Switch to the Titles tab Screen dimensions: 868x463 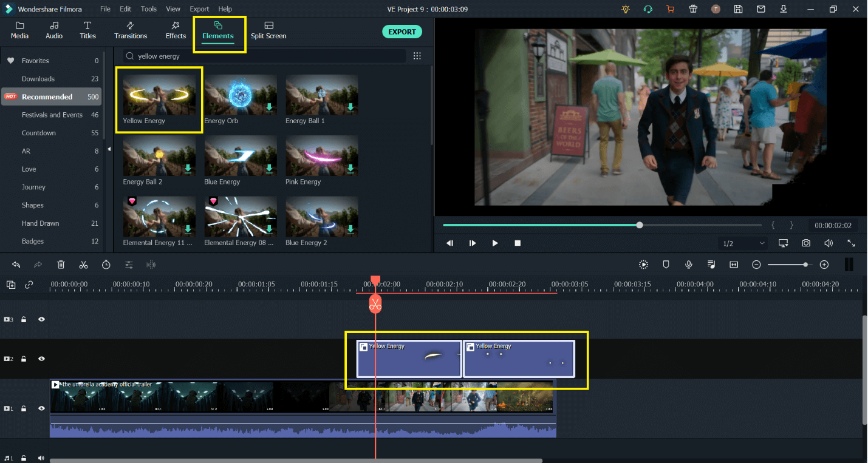(x=87, y=30)
